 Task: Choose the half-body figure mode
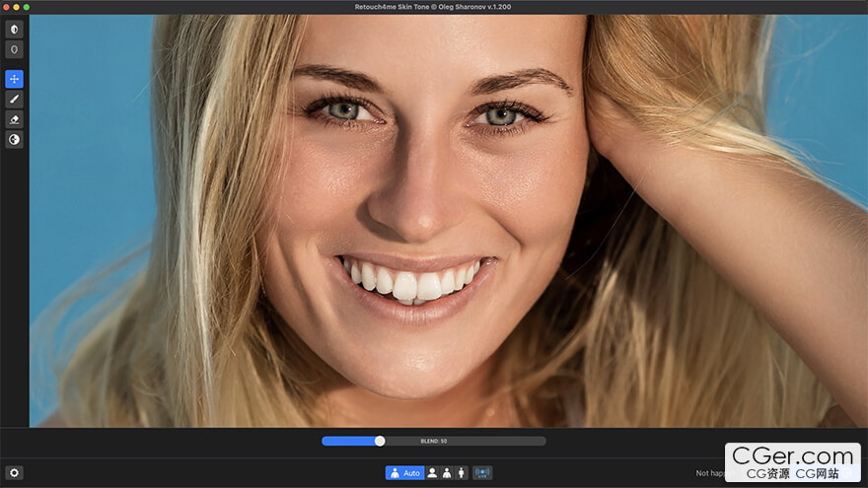coord(446,473)
